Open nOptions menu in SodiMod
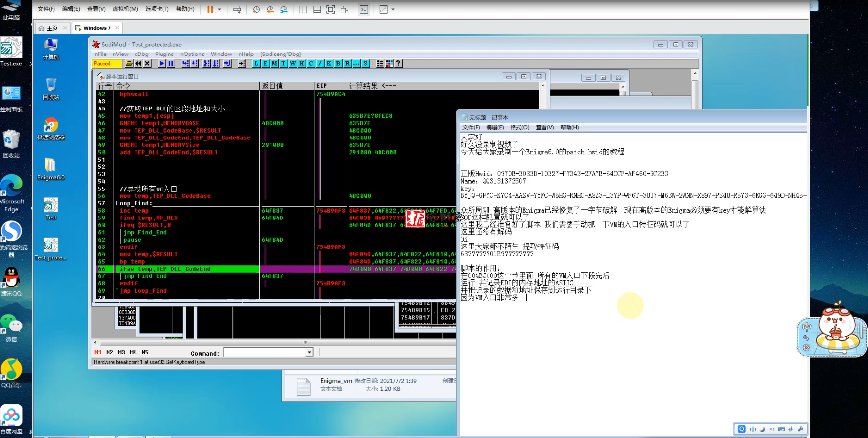868x438 pixels. pos(192,54)
